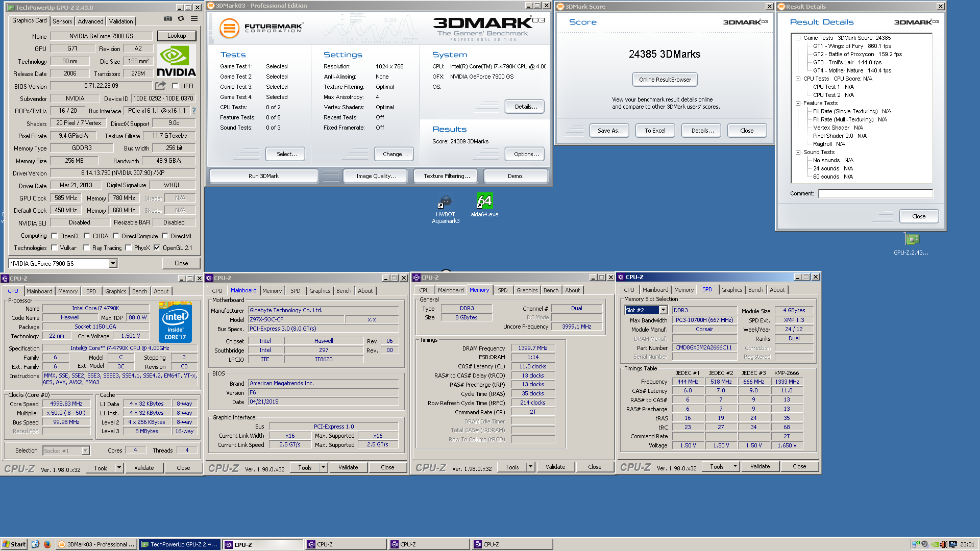This screenshot has width=980, height=551.
Task: Collapse the Game Tests tree node
Action: coord(798,38)
